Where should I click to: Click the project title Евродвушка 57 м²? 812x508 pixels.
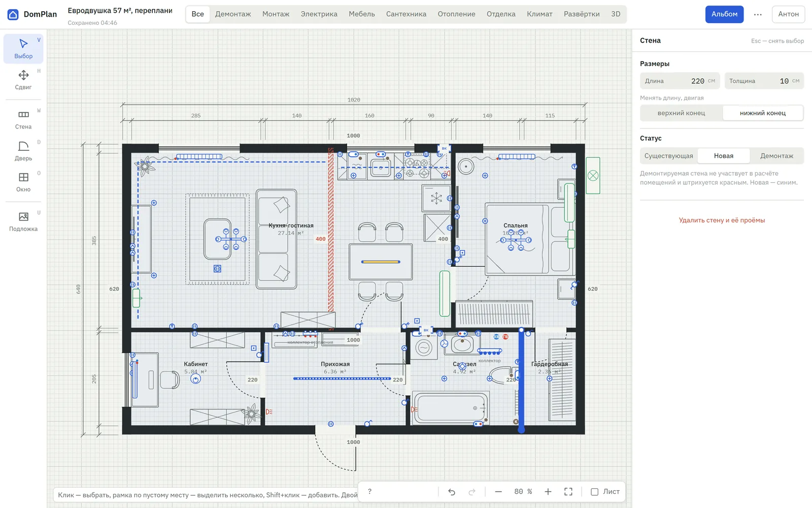point(120,10)
